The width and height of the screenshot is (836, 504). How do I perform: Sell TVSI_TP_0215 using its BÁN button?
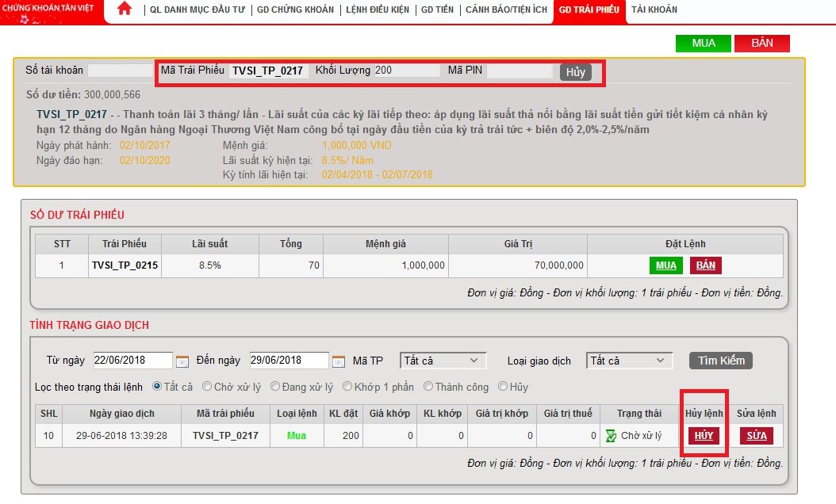[705, 265]
